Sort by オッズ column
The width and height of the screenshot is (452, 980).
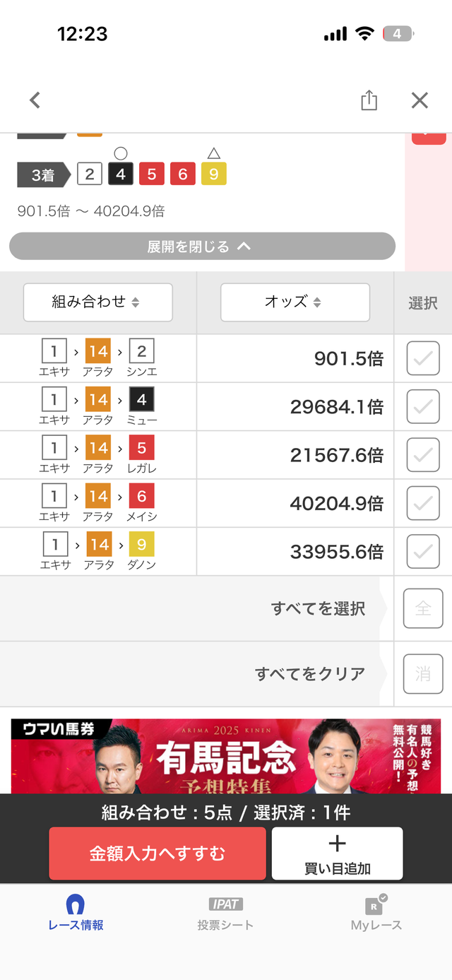[295, 302]
